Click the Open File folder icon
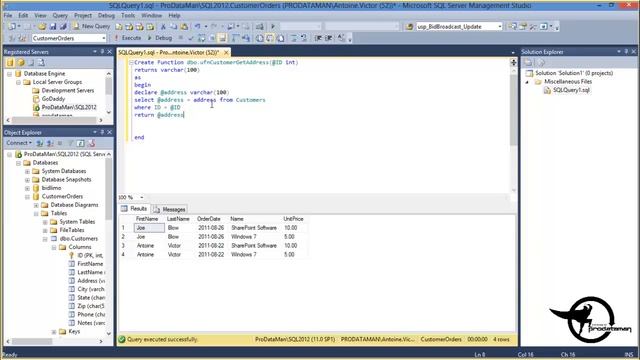The width and height of the screenshot is (640, 360). (x=42, y=27)
